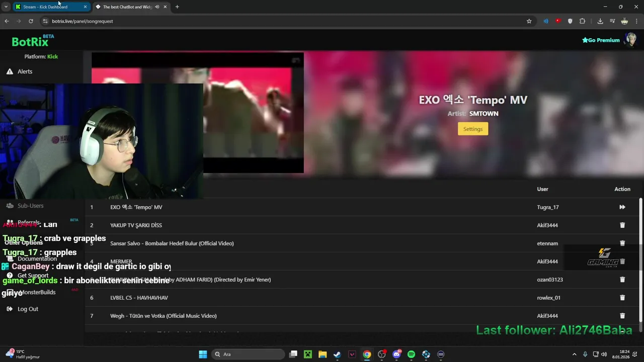The width and height of the screenshot is (644, 362).
Task: Open Discord from the taskbar
Action: (396, 354)
